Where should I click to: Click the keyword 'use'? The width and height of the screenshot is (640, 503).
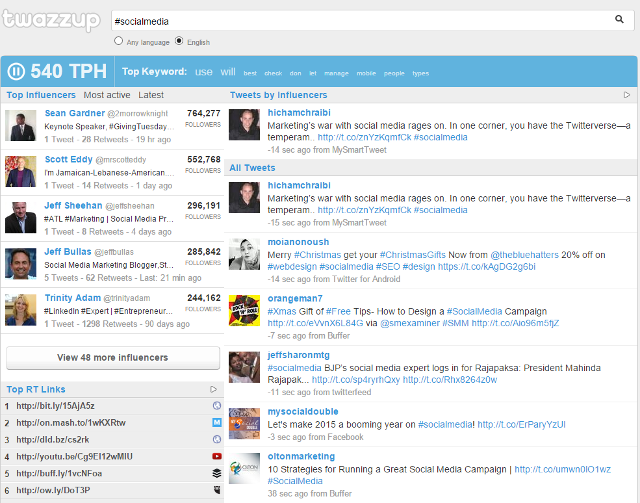tap(204, 72)
